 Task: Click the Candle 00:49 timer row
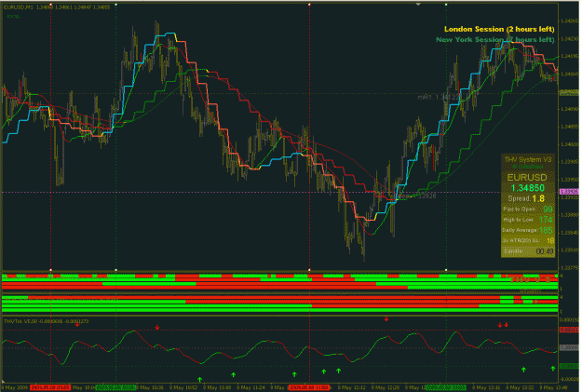point(529,251)
